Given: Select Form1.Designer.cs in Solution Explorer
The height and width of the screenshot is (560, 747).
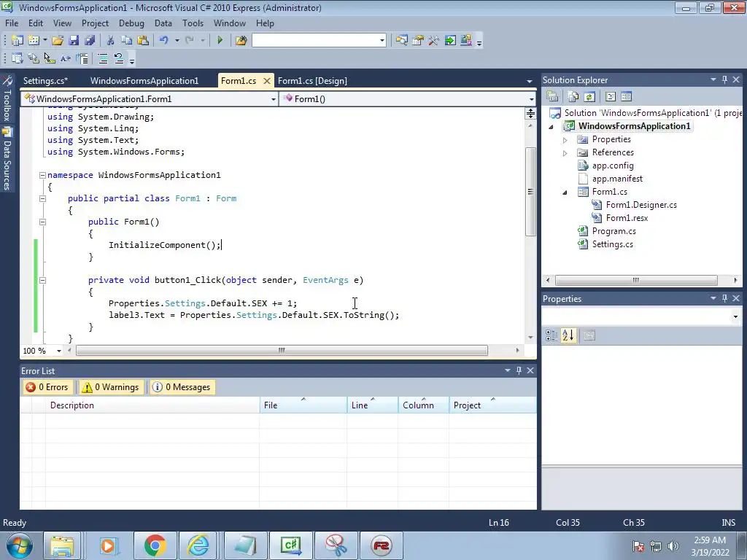Looking at the screenshot, I should pos(640,205).
